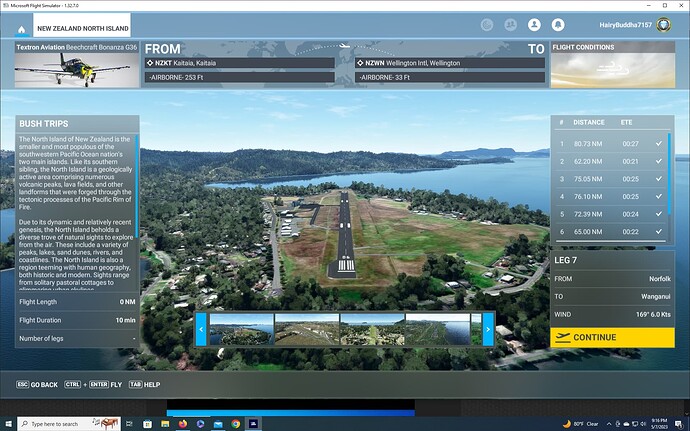Open the weather widget showing 80°F Clear
The width and height of the screenshot is (690, 431).
581,424
